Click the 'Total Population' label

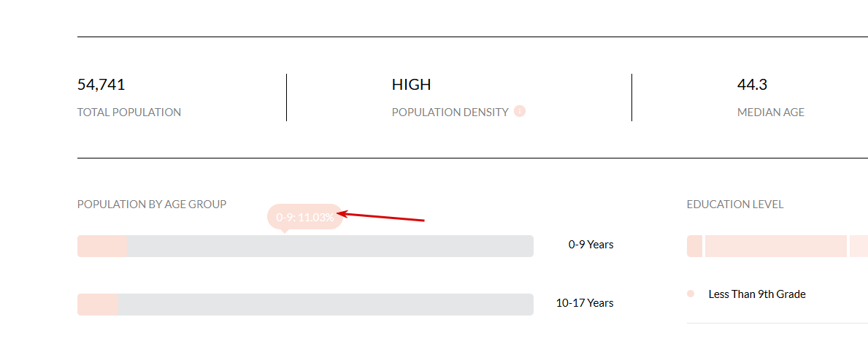129,112
